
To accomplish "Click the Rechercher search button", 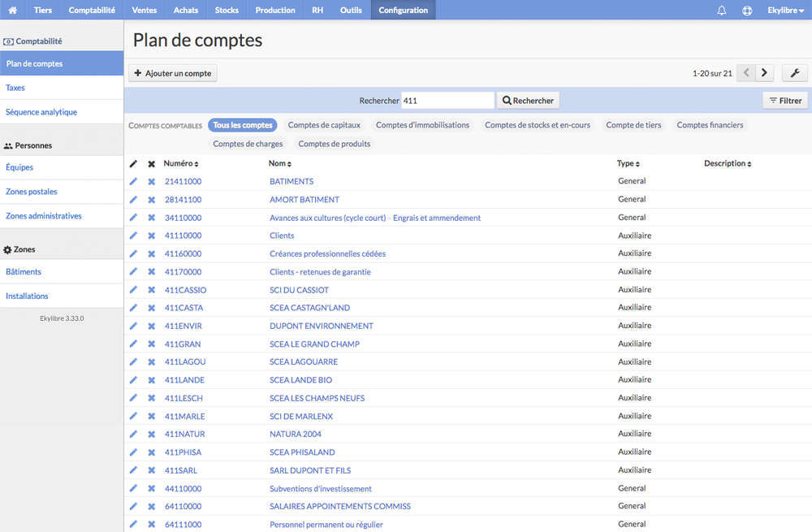I will pyautogui.click(x=528, y=101).
